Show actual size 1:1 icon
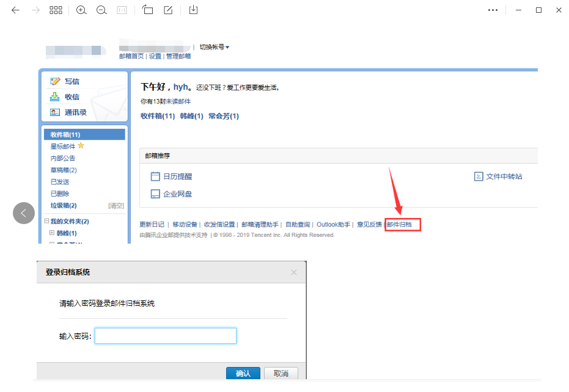This screenshot has height=392, width=569. point(122,10)
